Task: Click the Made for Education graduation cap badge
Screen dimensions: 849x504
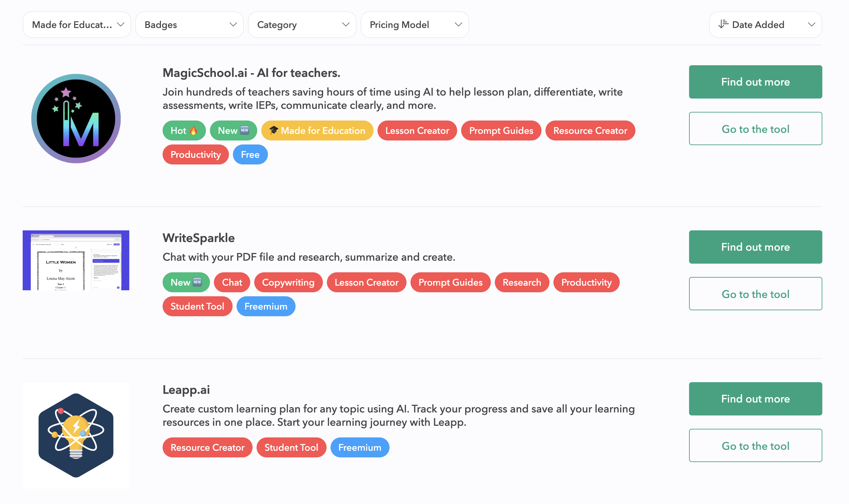Action: point(317,130)
